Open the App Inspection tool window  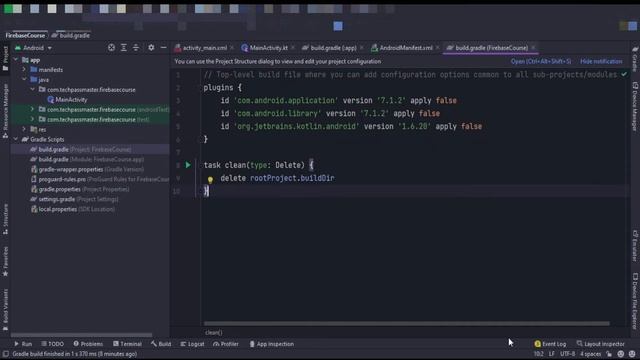tap(271, 344)
